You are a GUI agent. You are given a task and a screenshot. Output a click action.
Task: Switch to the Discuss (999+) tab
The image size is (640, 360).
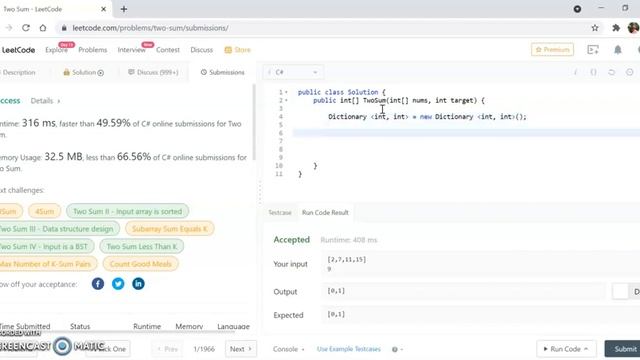click(x=153, y=72)
